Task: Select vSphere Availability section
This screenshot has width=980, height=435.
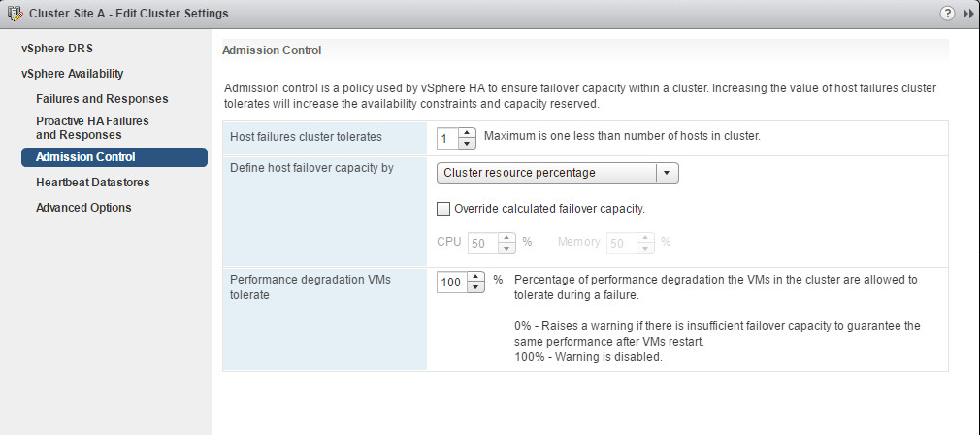Action: click(x=72, y=73)
